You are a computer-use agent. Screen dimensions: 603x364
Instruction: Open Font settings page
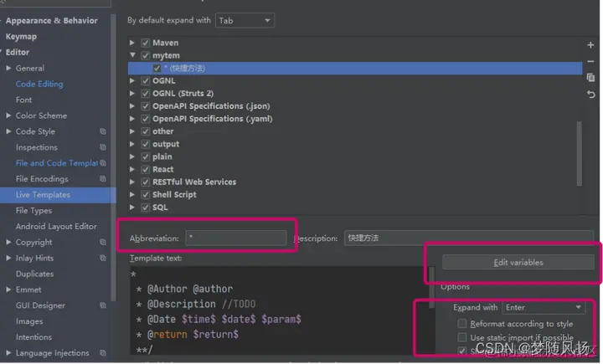coord(23,100)
